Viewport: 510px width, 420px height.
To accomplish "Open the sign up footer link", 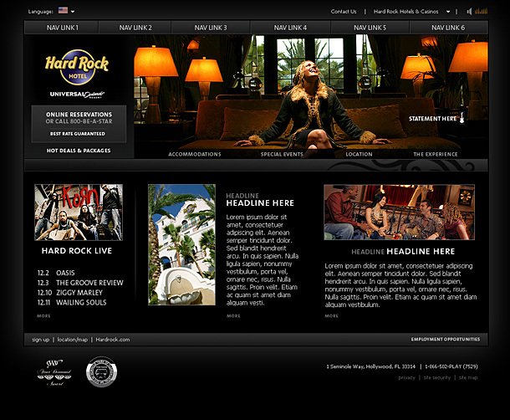I will 41,340.
